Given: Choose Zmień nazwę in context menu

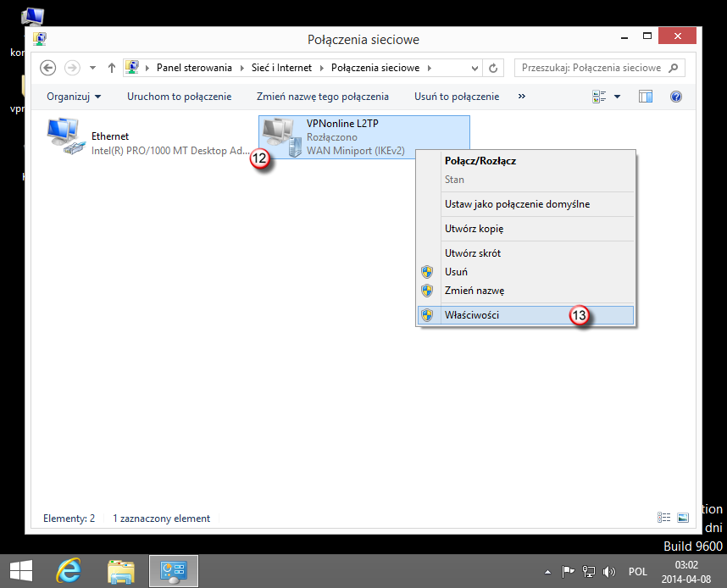Looking at the screenshot, I should point(526,291).
